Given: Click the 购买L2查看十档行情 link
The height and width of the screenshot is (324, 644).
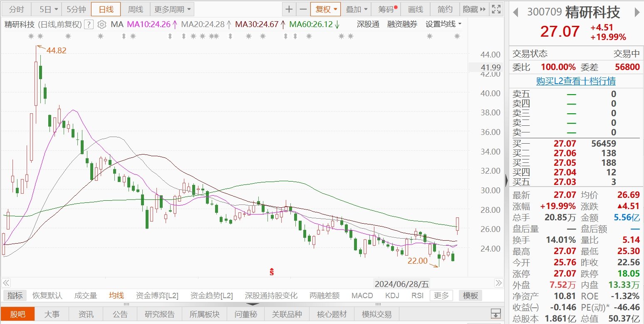Looking at the screenshot, I should pyautogui.click(x=576, y=81).
